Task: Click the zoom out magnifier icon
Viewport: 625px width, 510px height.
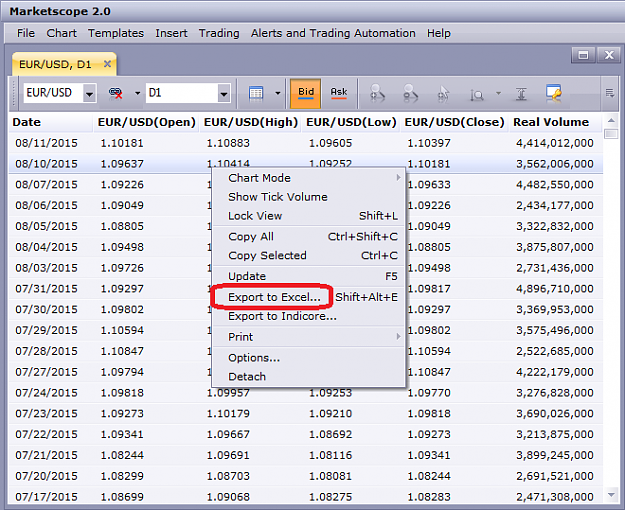Action: 410,93
